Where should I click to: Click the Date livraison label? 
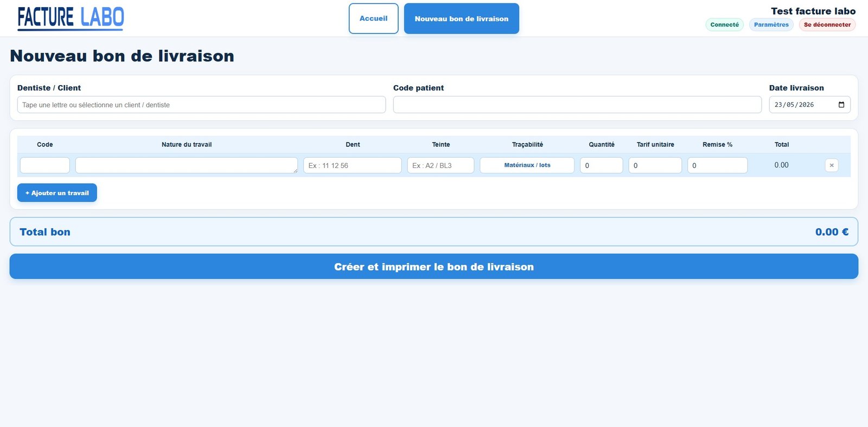click(796, 88)
